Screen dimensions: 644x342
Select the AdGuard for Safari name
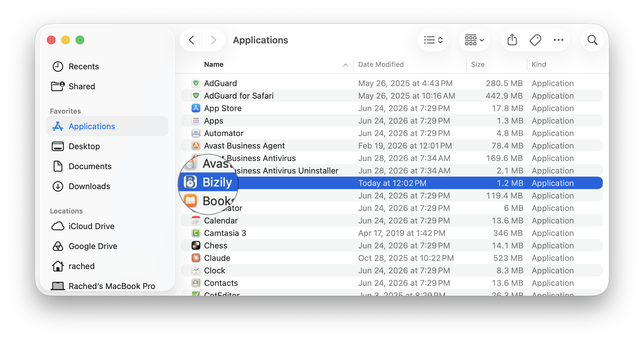(239, 96)
